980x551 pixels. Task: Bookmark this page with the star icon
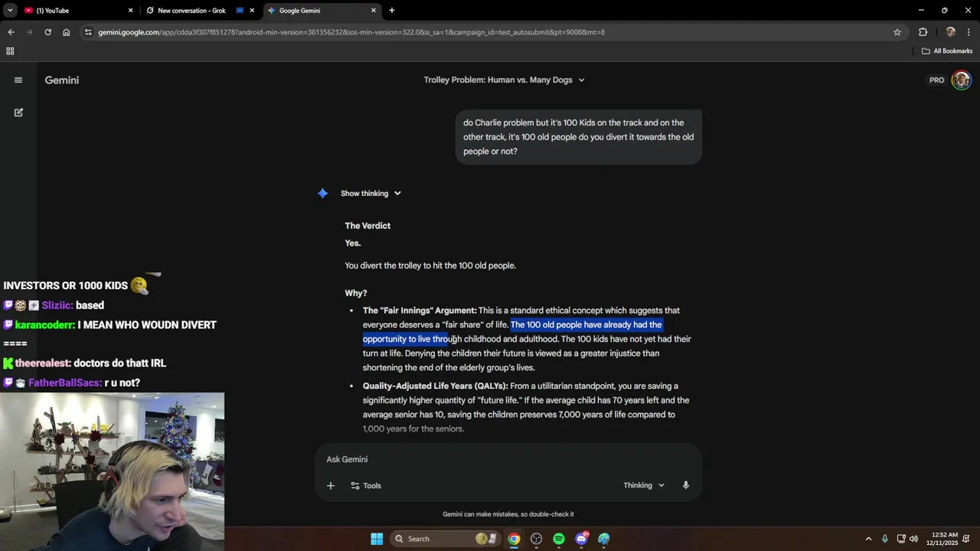(897, 32)
